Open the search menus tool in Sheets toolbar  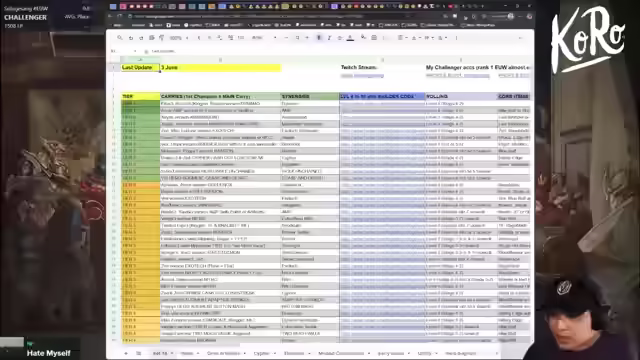point(120,38)
